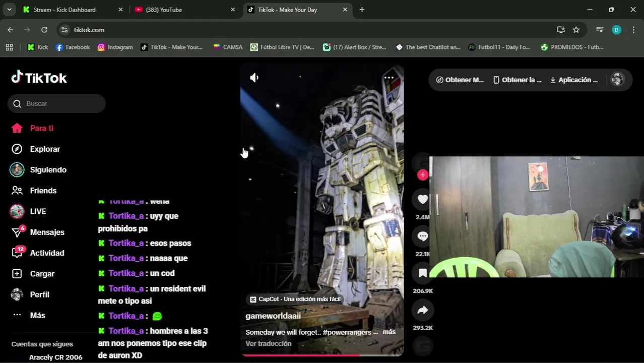Click the Cuentas que sigues heading
This screenshot has height=363, width=644.
tap(42, 344)
